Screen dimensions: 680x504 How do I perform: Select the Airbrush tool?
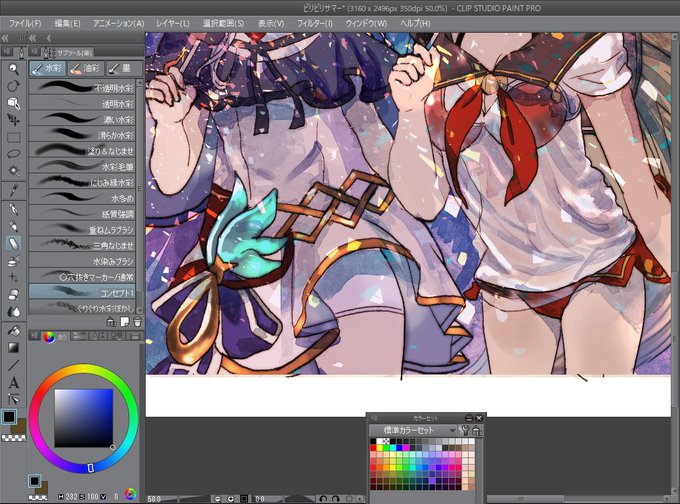[14, 260]
